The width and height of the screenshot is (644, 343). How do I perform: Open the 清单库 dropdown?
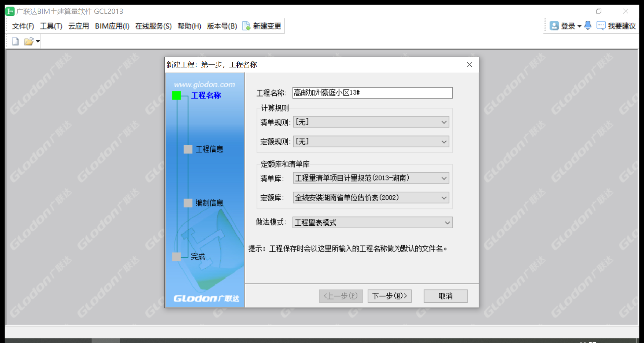pyautogui.click(x=371, y=178)
